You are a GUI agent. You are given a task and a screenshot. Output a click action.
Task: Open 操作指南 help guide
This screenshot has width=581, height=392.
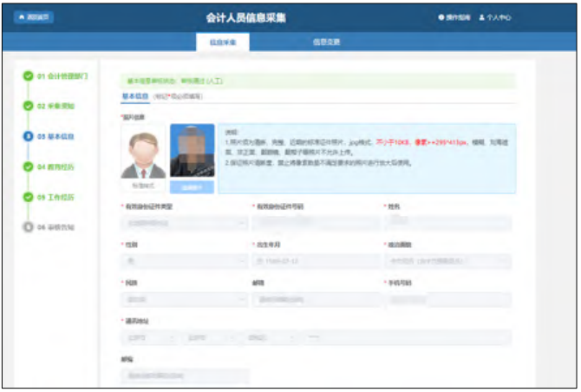(x=454, y=17)
